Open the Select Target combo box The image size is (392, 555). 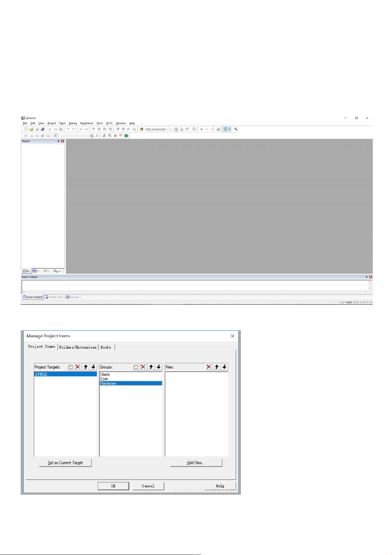[77, 136]
